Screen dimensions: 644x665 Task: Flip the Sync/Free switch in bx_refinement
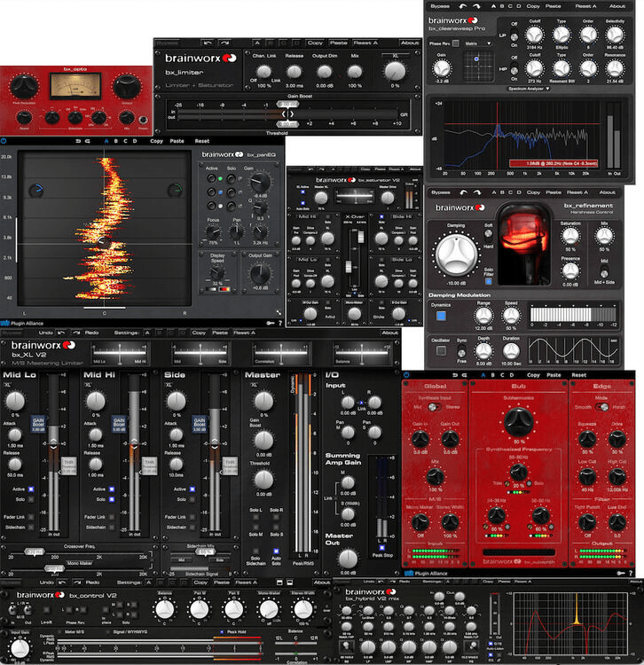461,352
